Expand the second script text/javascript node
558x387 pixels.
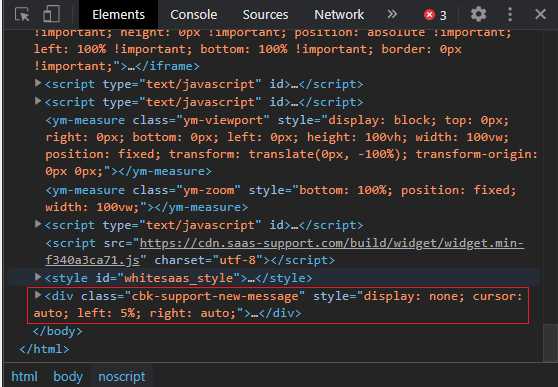tap(38, 101)
